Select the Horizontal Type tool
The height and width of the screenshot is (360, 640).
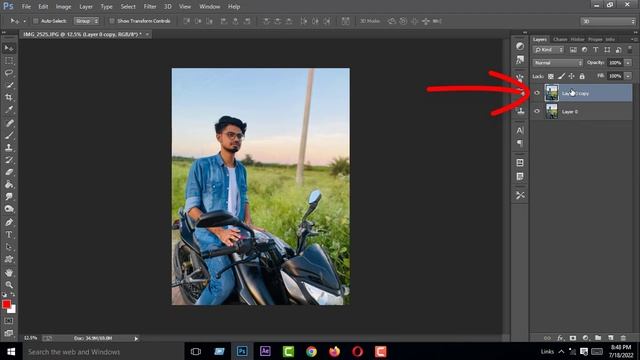pos(9,235)
